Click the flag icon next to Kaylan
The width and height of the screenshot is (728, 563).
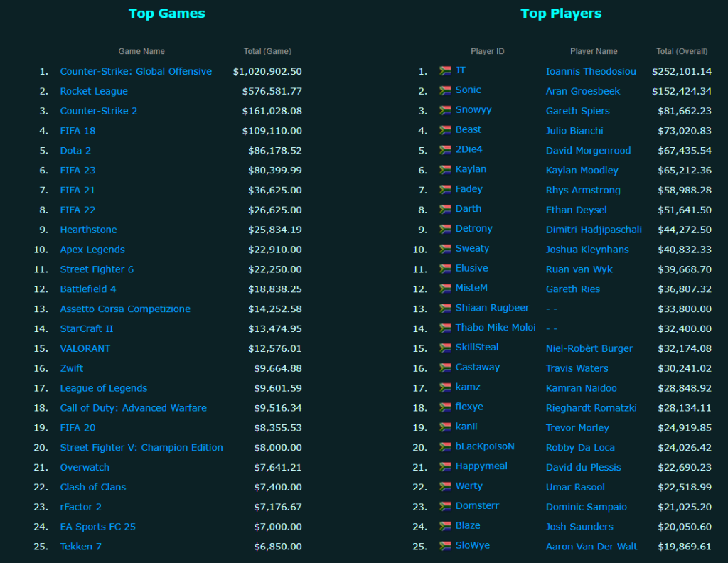point(445,170)
